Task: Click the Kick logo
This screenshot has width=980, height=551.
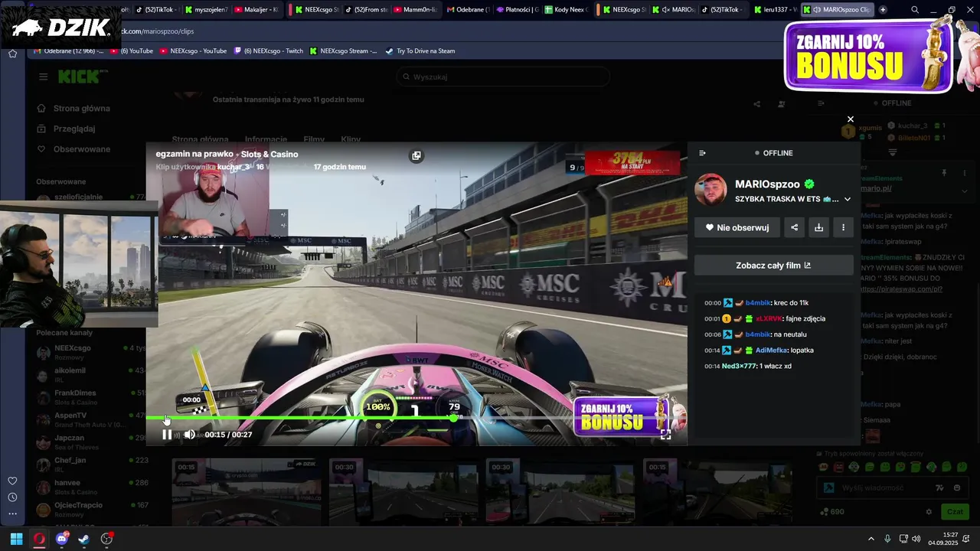Action: coord(83,77)
